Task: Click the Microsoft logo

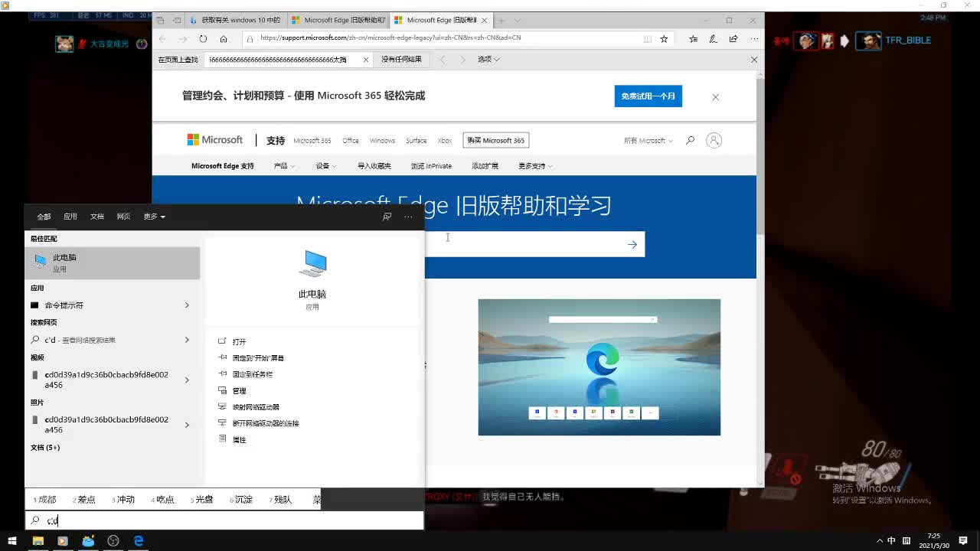Action: [x=214, y=140]
